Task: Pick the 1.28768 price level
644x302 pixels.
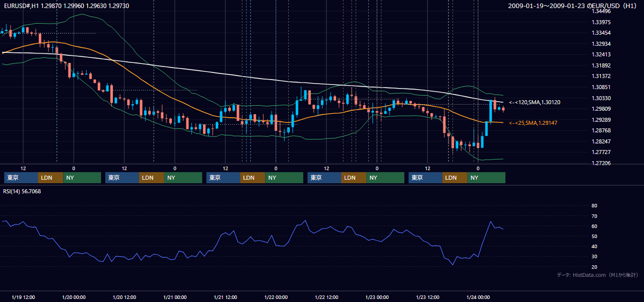Action: (601, 130)
